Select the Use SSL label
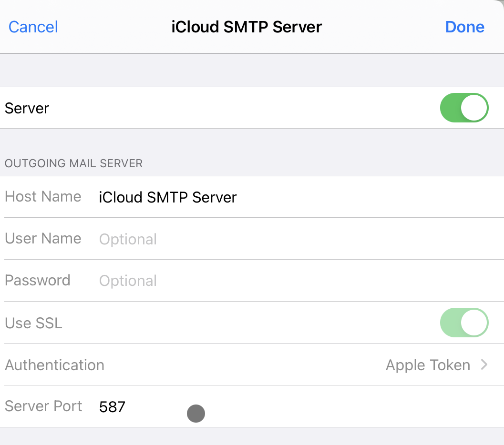 click(33, 323)
